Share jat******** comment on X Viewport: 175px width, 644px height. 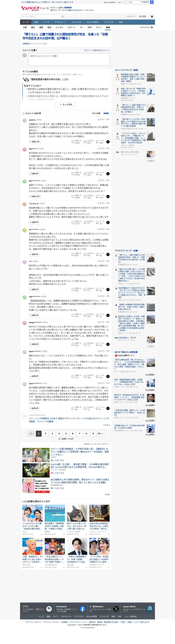click(x=108, y=197)
